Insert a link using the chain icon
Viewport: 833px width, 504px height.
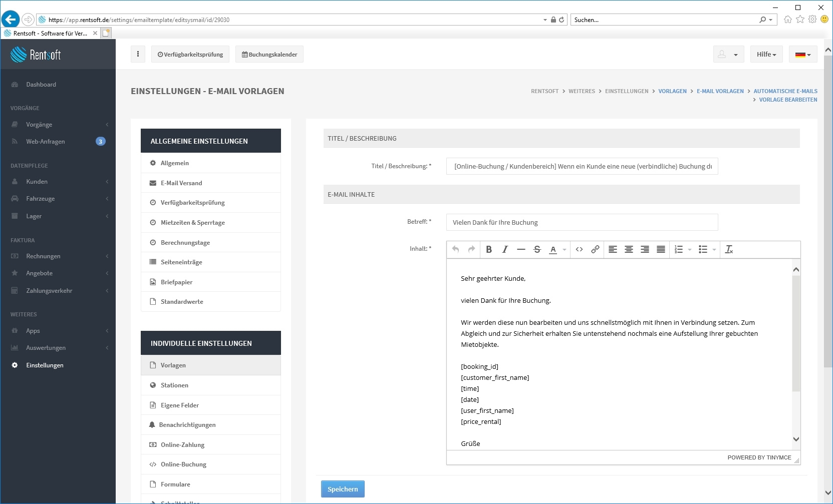point(595,249)
